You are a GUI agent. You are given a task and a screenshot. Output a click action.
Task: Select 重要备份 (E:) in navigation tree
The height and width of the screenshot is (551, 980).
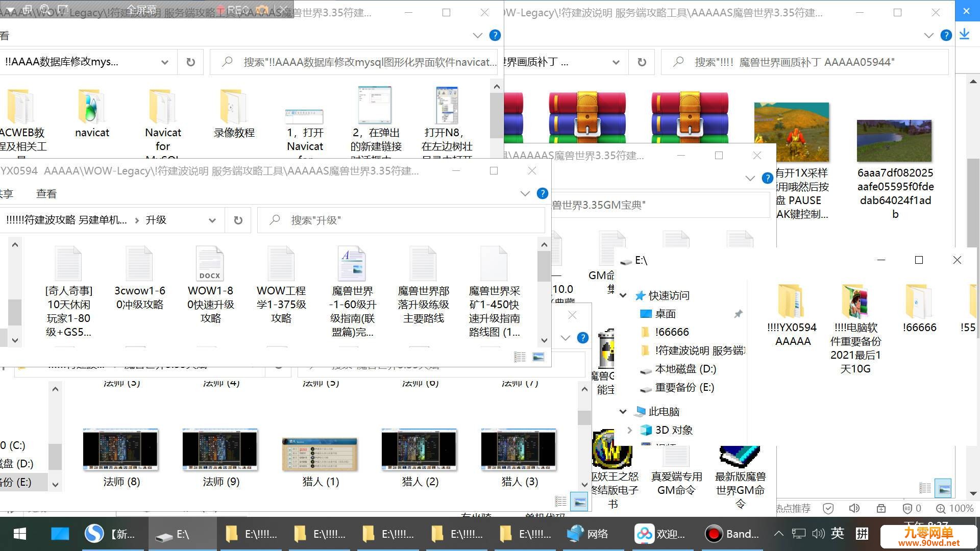tap(684, 387)
